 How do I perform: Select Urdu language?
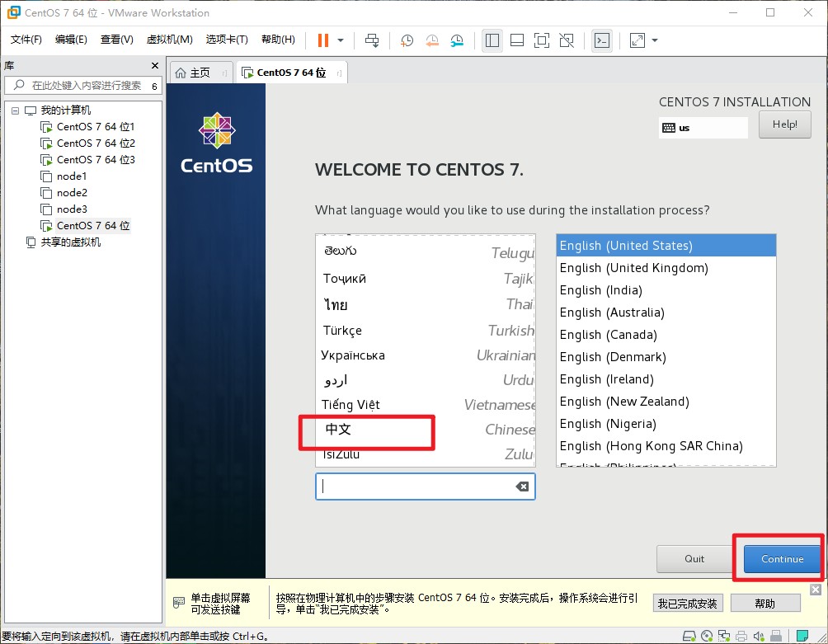pyautogui.click(x=426, y=380)
